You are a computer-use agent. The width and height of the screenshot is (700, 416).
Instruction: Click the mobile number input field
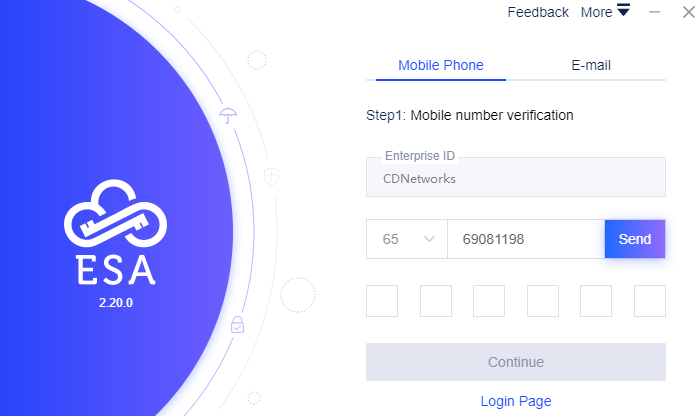point(526,239)
